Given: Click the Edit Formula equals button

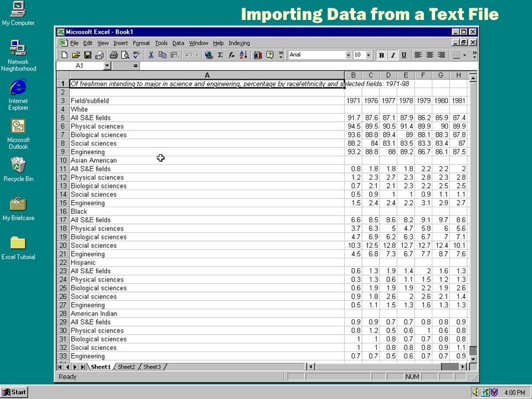Looking at the screenshot, I should 135,66.
